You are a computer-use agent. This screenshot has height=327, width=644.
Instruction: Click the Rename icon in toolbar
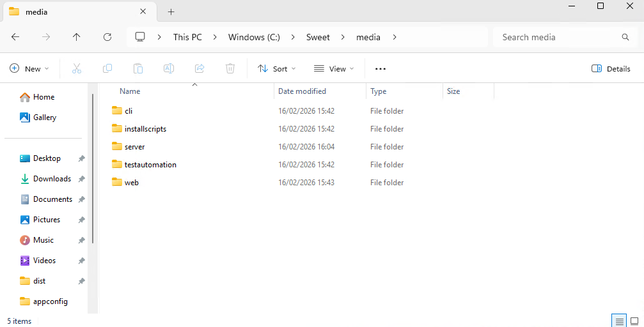coord(169,68)
